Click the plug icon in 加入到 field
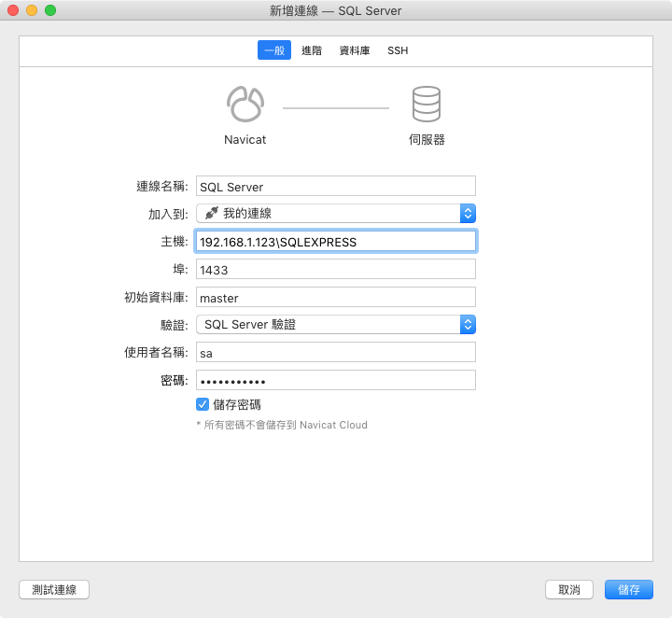 pyautogui.click(x=211, y=214)
